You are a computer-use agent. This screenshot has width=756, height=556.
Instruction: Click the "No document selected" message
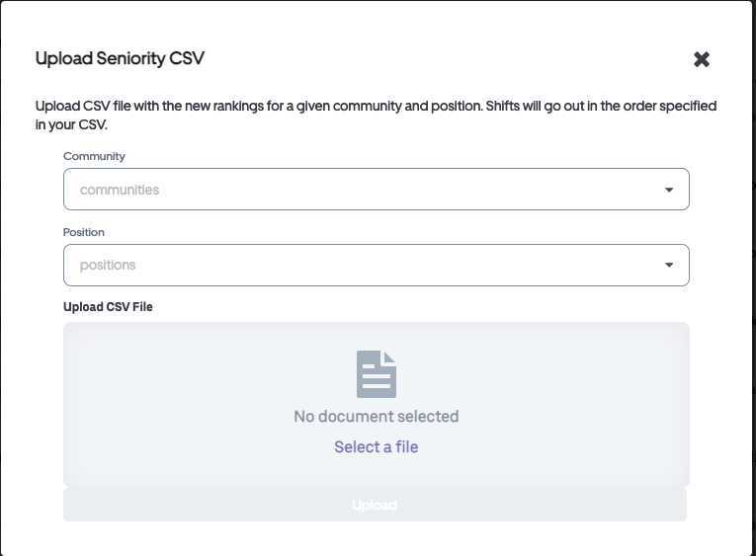(376, 417)
